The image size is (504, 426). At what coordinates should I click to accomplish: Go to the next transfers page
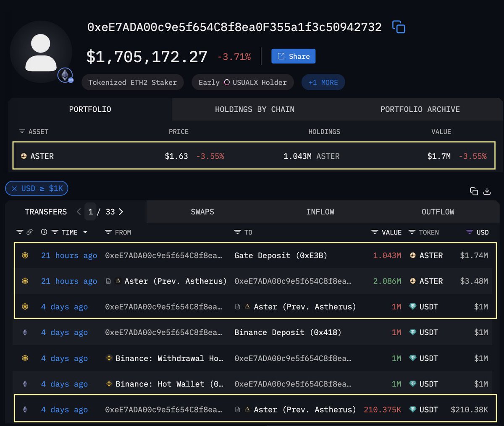tap(121, 212)
